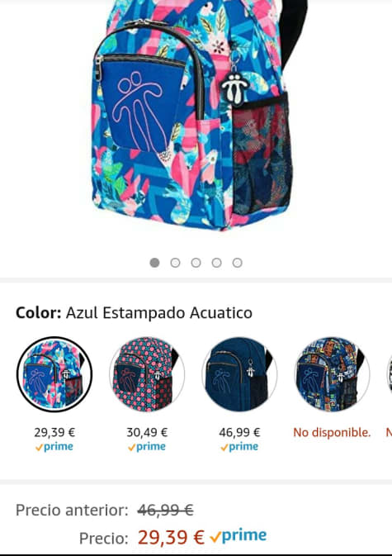Select the solid navy blue backpack swatch
Image resolution: width=392 pixels, height=556 pixels.
[239, 374]
